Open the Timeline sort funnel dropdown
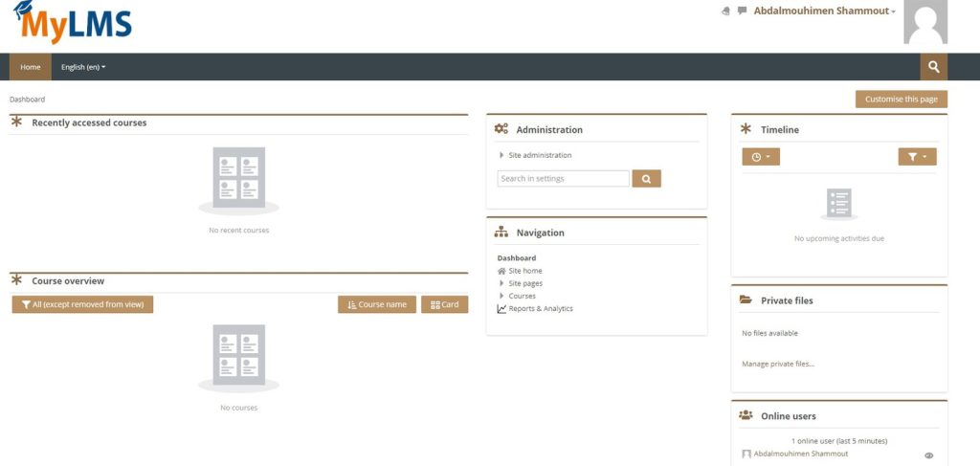 pos(917,157)
